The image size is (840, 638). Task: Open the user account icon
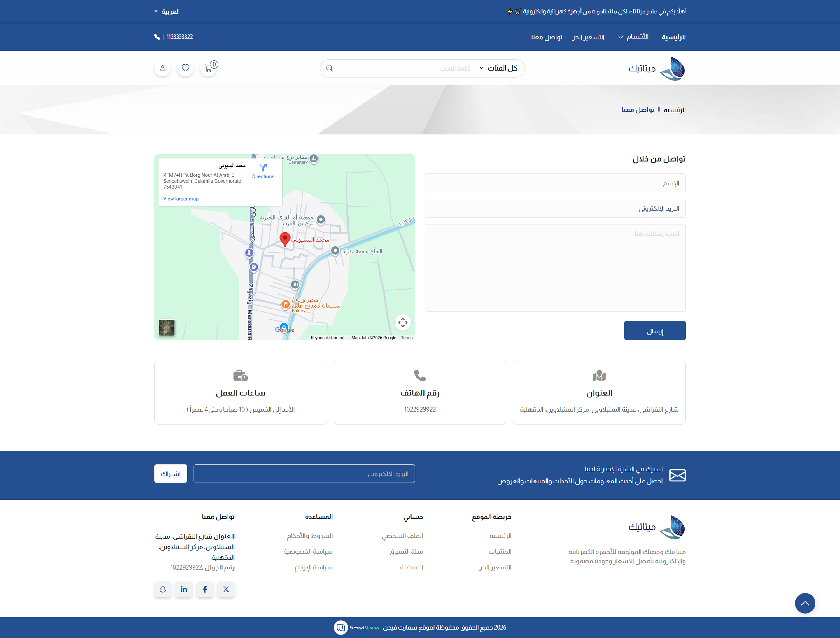(x=163, y=68)
